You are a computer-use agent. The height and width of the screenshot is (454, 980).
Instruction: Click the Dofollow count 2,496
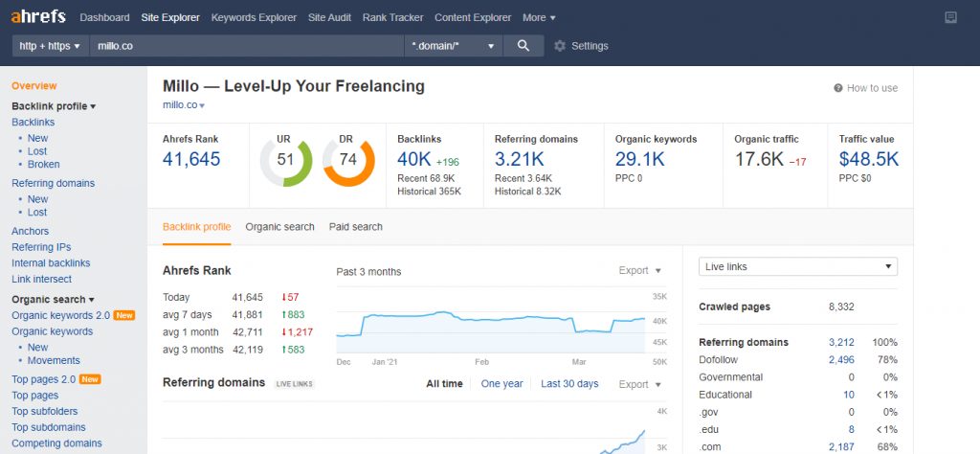(x=841, y=359)
